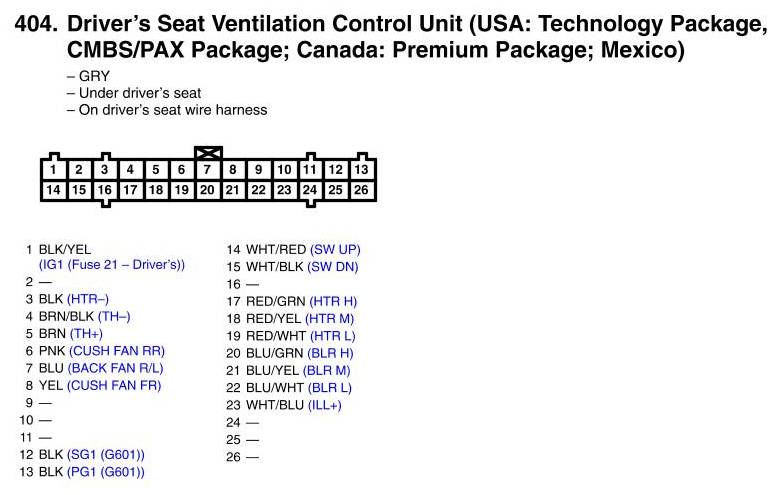Image resolution: width=774 pixels, height=495 pixels.
Task: Follow the PG1 (G601) ground link
Action: click(106, 471)
